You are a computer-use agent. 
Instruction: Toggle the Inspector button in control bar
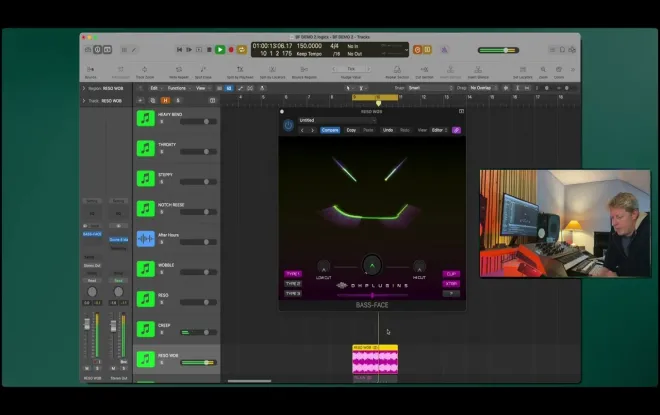pos(98,50)
